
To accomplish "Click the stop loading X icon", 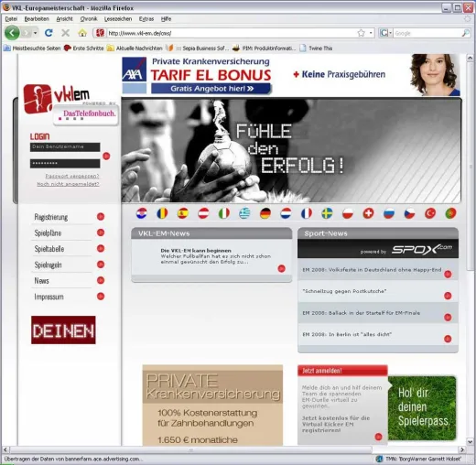I will click(x=65, y=33).
